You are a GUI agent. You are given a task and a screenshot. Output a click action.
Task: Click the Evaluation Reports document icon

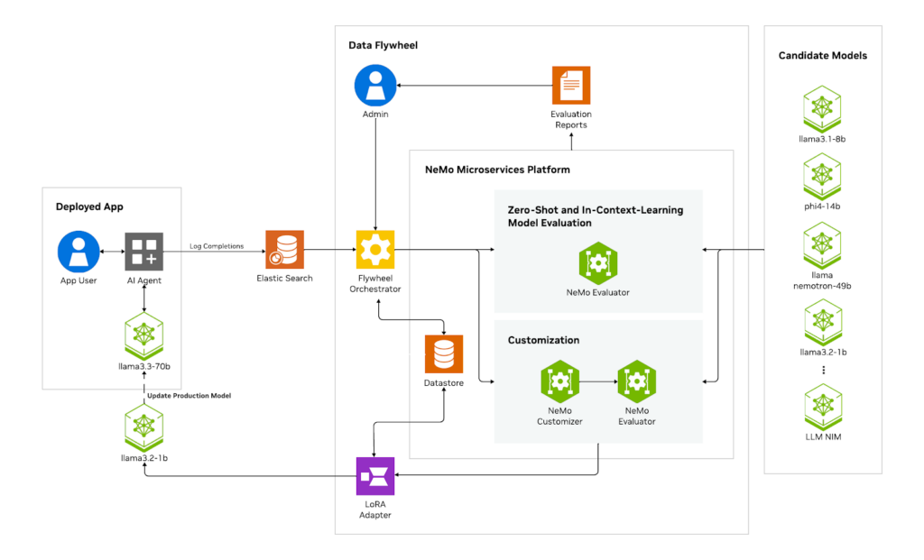(x=570, y=87)
